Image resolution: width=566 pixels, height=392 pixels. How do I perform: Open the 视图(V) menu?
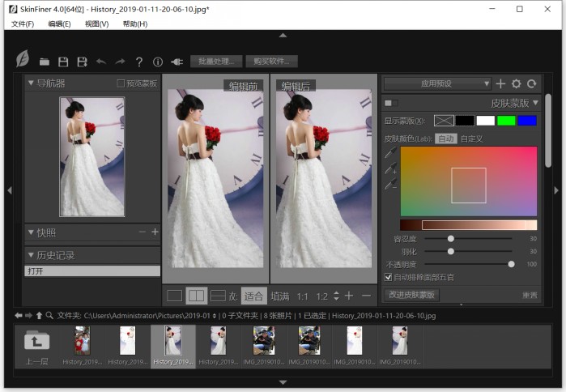point(96,24)
